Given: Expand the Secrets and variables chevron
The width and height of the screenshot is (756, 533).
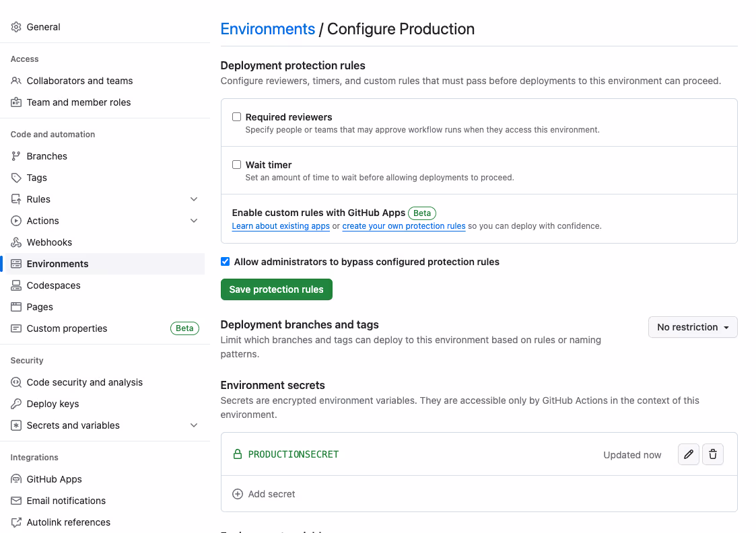Looking at the screenshot, I should point(194,425).
